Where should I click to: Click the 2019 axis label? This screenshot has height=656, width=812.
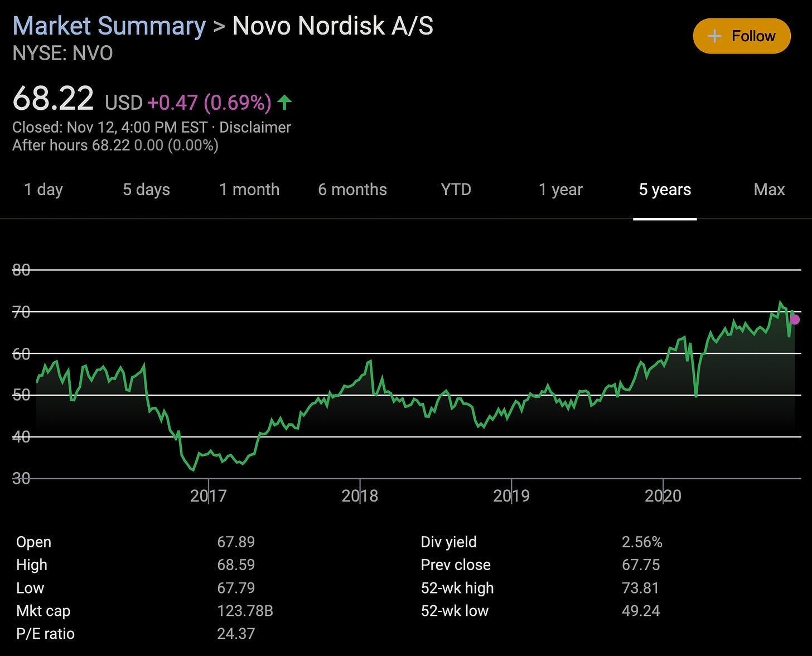(x=511, y=495)
